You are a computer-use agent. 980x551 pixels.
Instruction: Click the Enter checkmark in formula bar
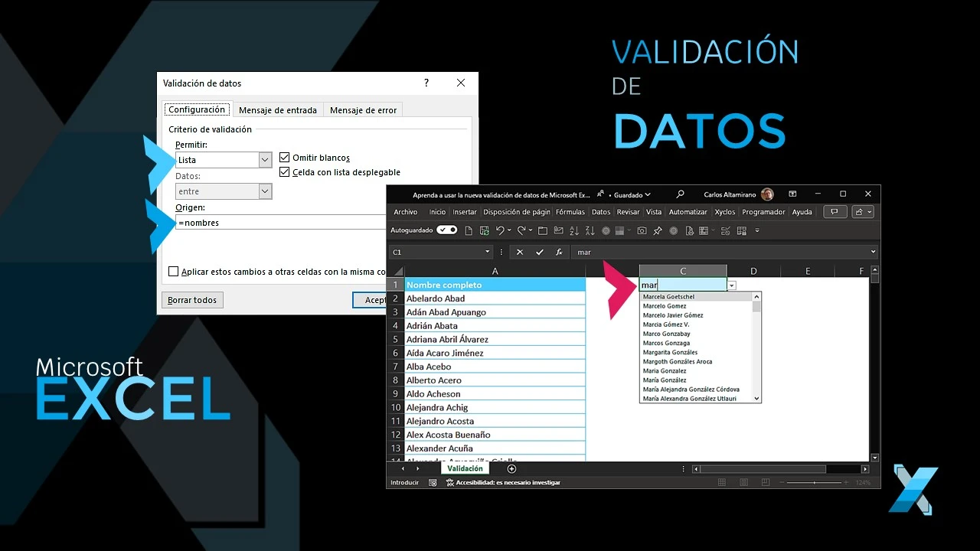tap(540, 252)
